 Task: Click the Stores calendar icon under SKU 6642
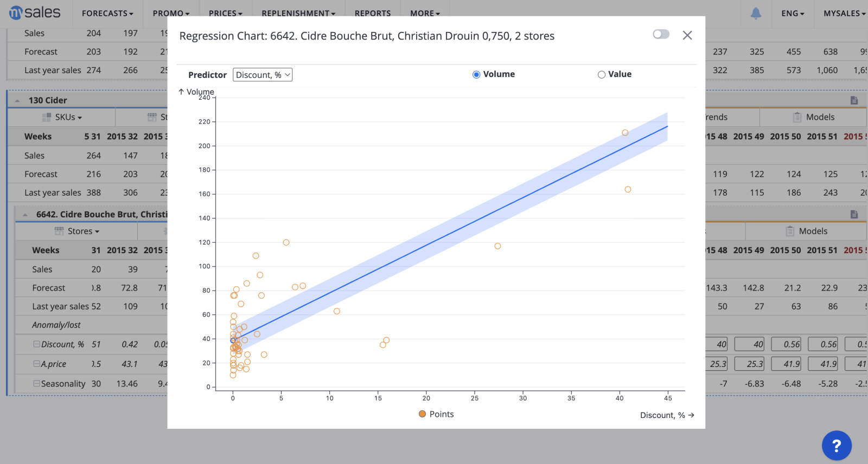tap(59, 231)
